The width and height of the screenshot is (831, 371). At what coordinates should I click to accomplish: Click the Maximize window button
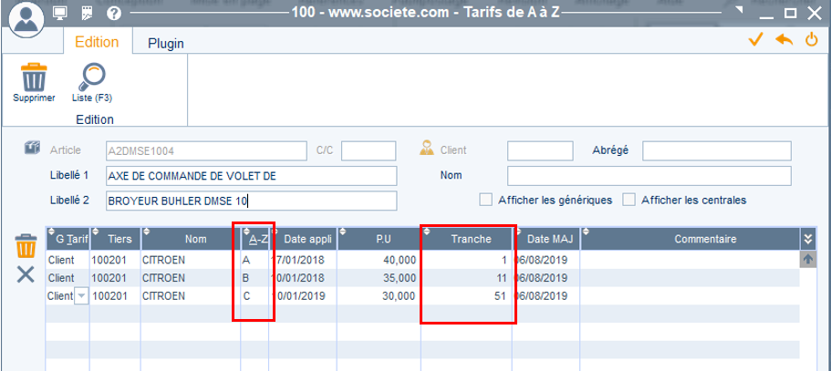coord(790,13)
